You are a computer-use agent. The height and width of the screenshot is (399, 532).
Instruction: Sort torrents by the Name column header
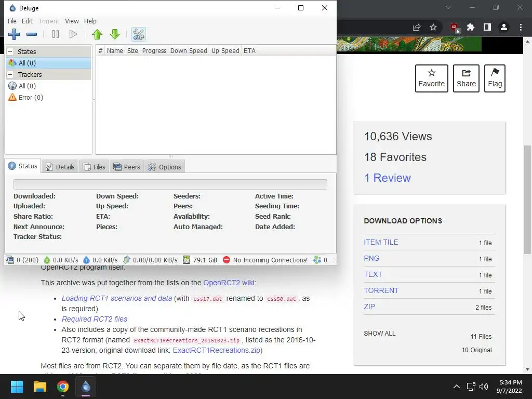tap(115, 51)
